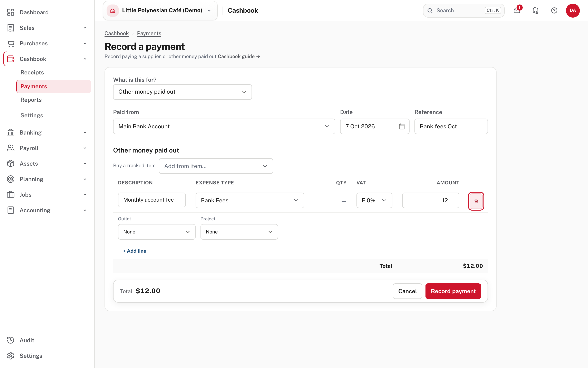Click the Accounting ledger icon
Image resolution: width=588 pixels, height=368 pixels.
click(10, 210)
